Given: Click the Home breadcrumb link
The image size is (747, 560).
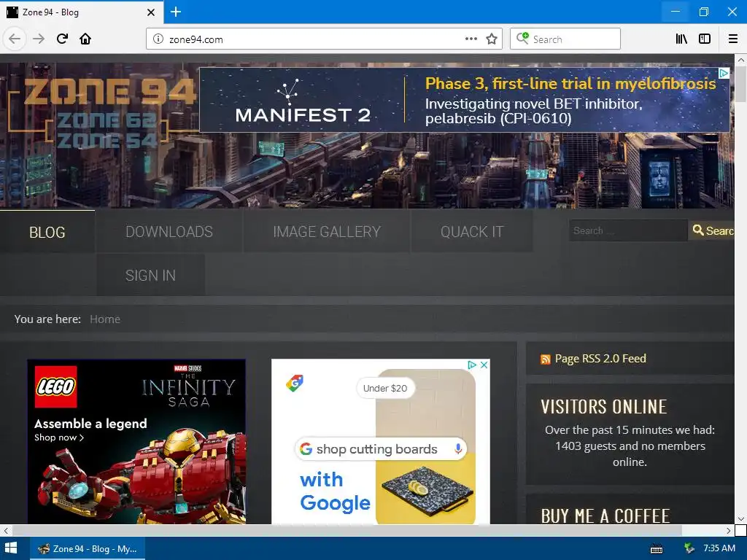Looking at the screenshot, I should tap(105, 319).
